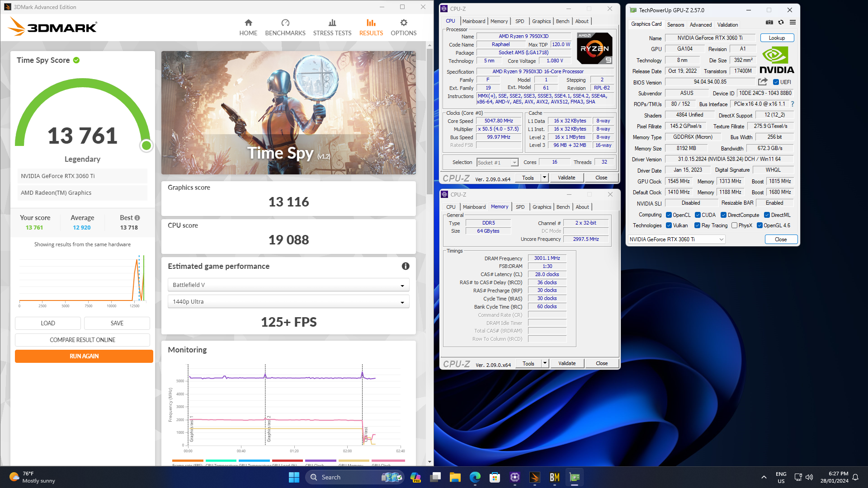Click the Windows Start button
Image resolution: width=868 pixels, height=488 pixels.
tap(294, 477)
